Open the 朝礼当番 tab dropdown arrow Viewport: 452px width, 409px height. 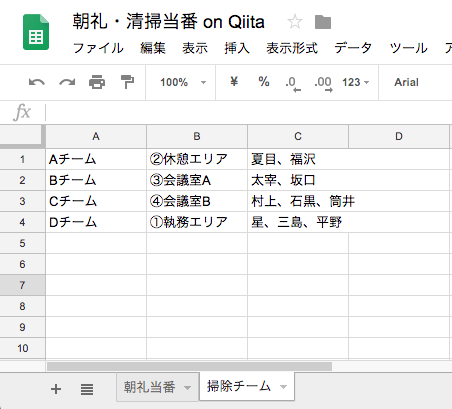188,388
